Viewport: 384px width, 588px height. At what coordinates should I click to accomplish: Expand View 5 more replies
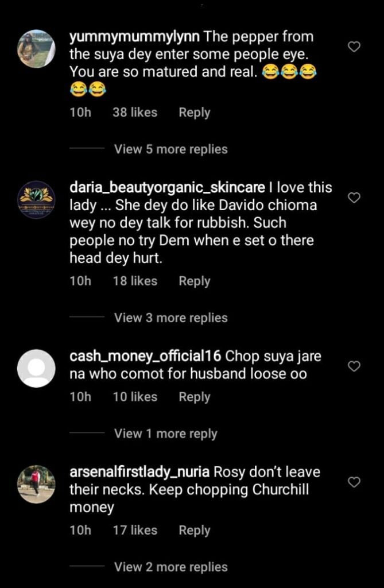coord(170,149)
